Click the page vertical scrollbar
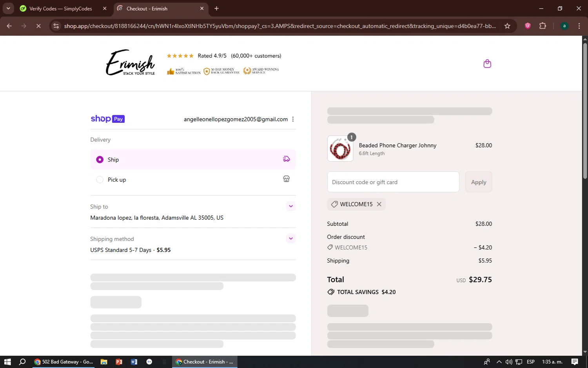This screenshot has width=588, height=368. coord(585,111)
